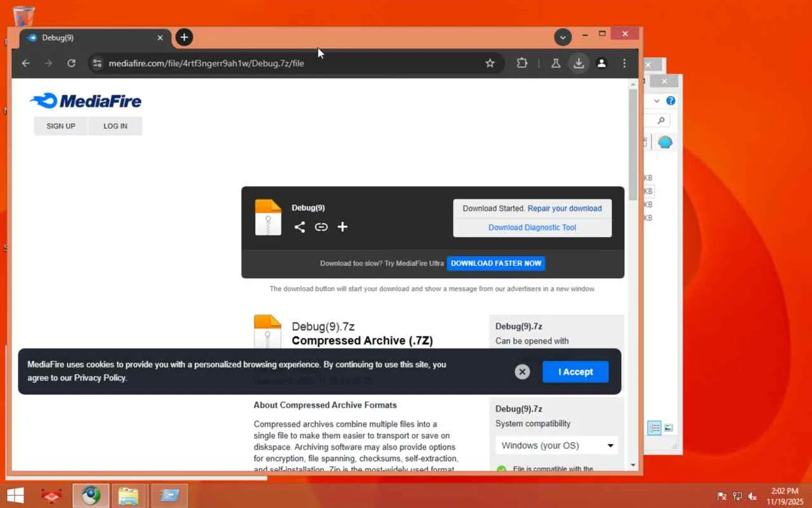
Task: Open the Download Diagnostic Tool link
Action: tap(532, 227)
